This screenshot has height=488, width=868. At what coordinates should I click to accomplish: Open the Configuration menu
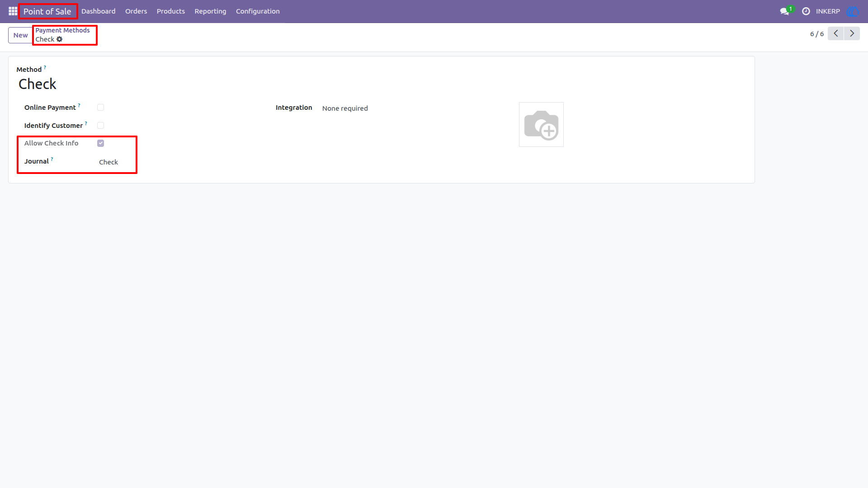point(258,11)
